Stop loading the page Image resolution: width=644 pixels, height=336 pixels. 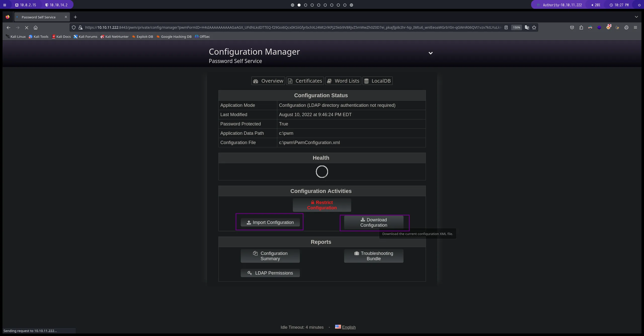point(26,27)
